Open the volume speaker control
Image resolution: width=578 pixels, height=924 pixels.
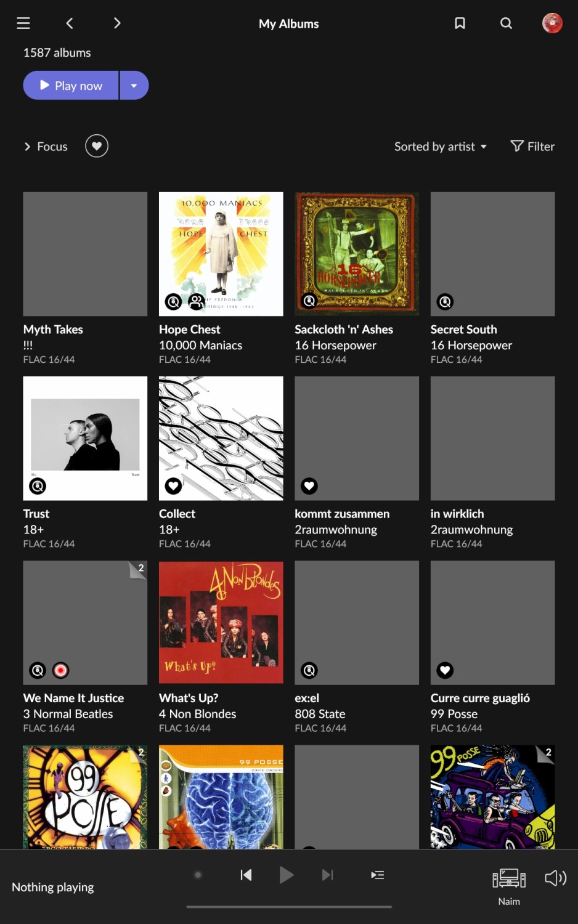pos(555,878)
